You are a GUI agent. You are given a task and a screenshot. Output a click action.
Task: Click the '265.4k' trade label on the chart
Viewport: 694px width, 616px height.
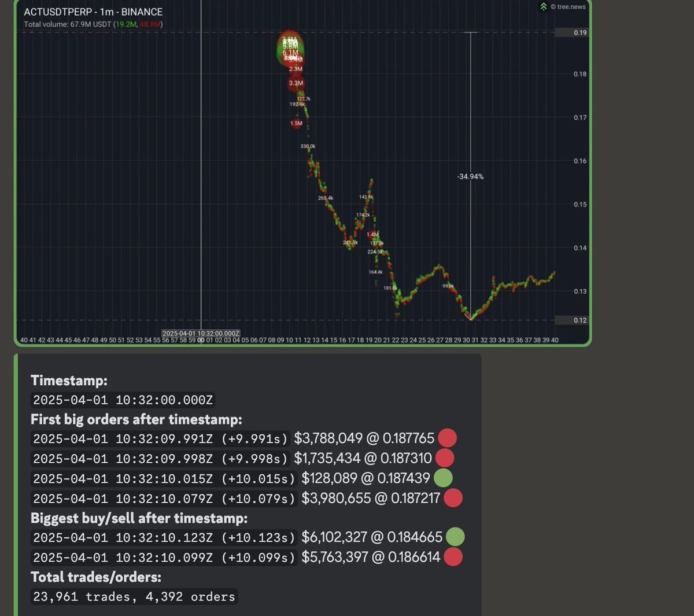coord(326,198)
